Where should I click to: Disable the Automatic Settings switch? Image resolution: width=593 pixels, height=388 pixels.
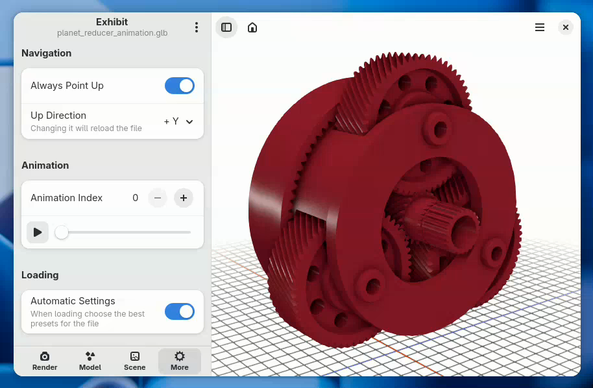tap(180, 312)
